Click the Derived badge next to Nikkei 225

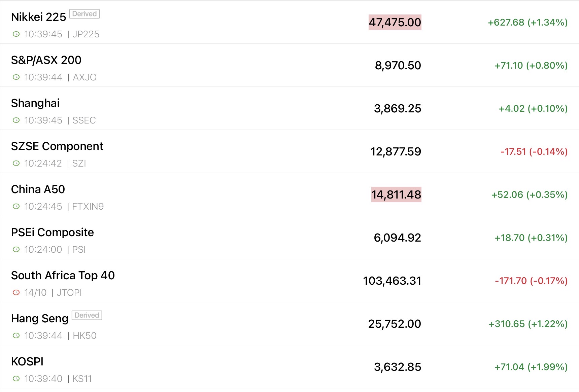[x=84, y=14]
